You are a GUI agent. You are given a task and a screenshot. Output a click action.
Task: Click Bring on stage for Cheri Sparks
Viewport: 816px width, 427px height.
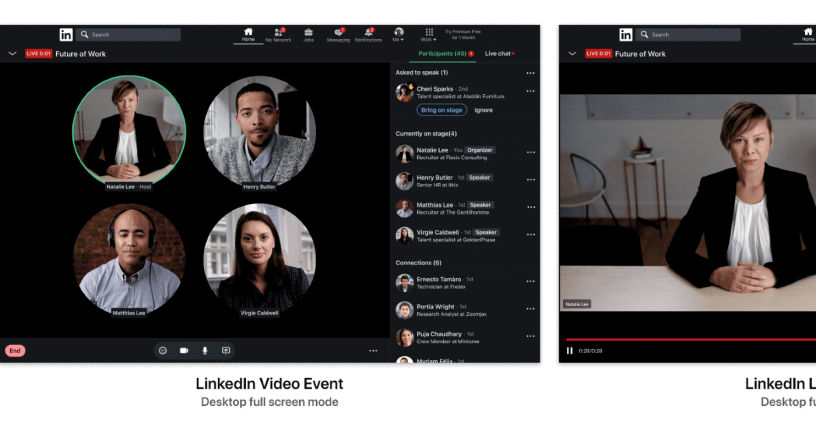[441, 110]
